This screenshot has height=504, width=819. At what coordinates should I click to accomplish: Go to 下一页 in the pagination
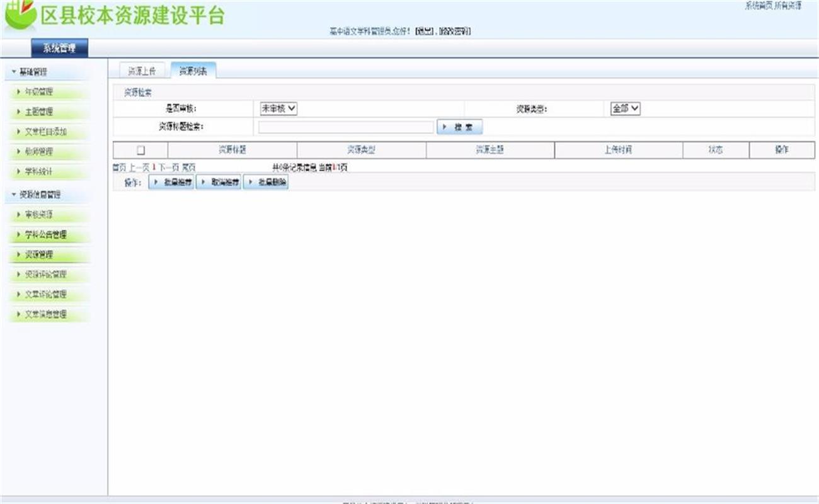coord(168,168)
